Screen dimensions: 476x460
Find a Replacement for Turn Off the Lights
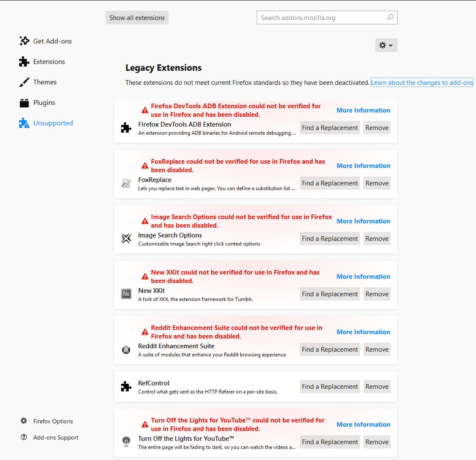[330, 442]
